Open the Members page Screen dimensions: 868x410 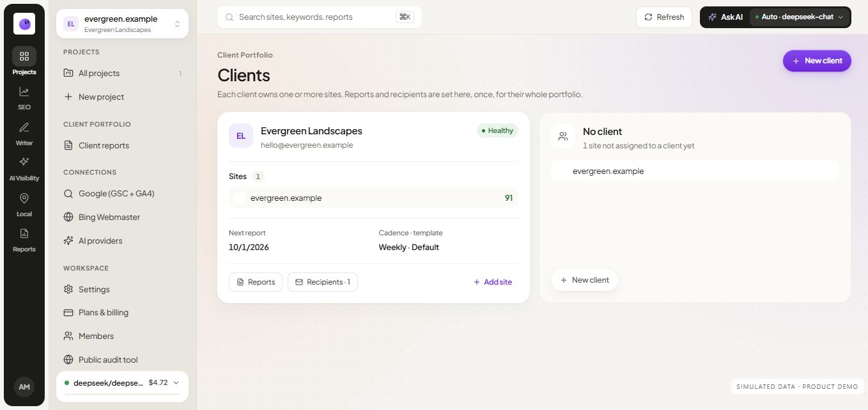[123, 336]
